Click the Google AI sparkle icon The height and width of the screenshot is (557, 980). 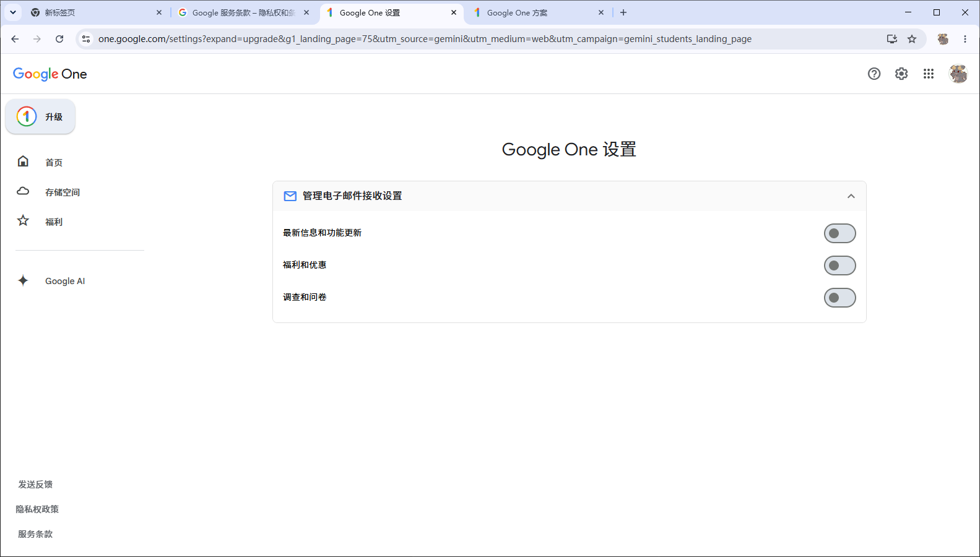tap(23, 280)
